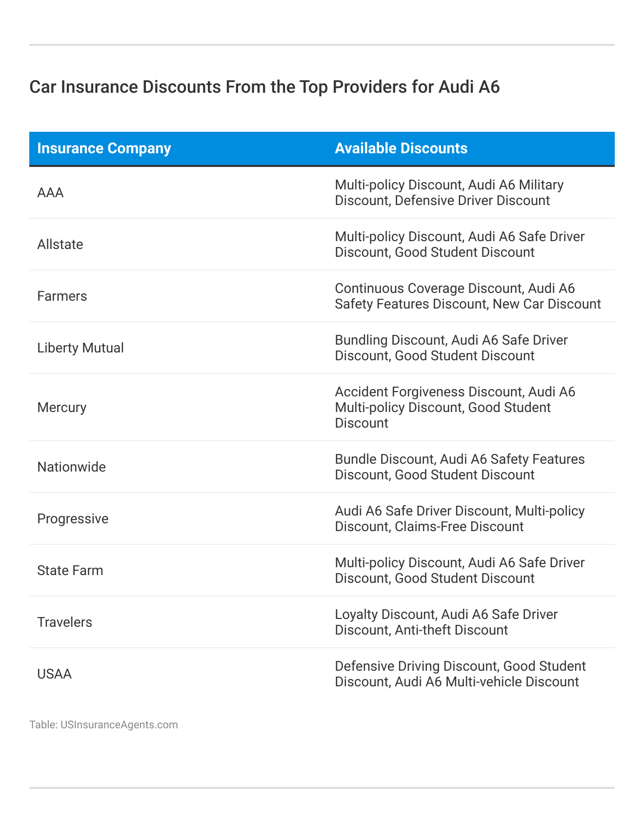Image resolution: width=644 pixels, height=823 pixels.
Task: Click USAA's Defensive Driving discounts text
Action: 460,674
